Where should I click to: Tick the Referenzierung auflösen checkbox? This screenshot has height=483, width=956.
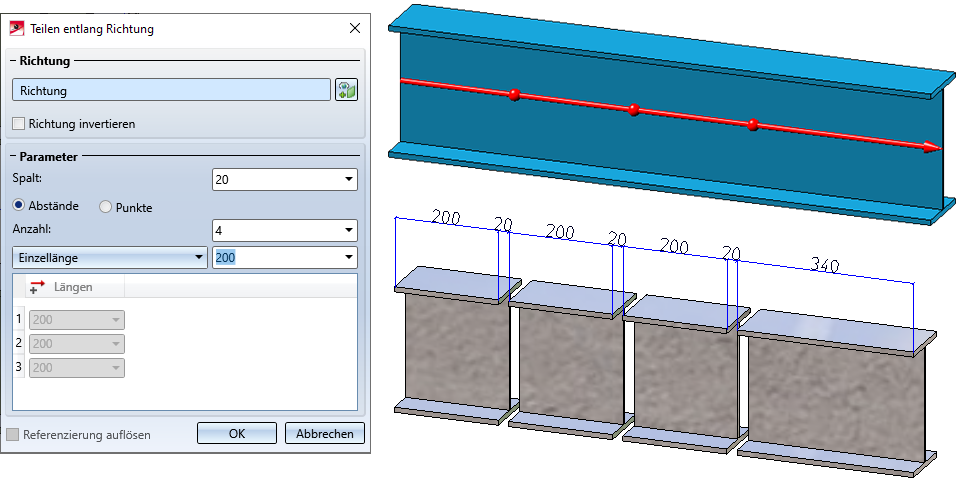(12, 435)
